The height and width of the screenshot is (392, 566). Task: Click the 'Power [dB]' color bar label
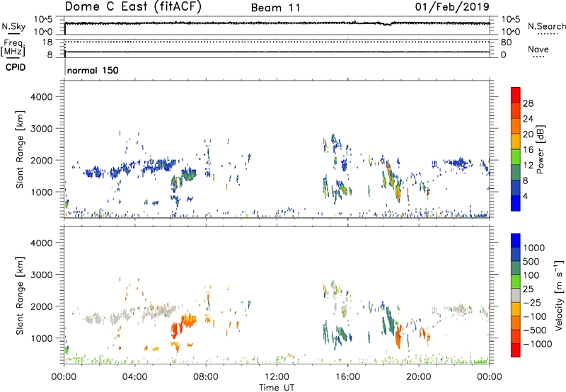point(540,149)
